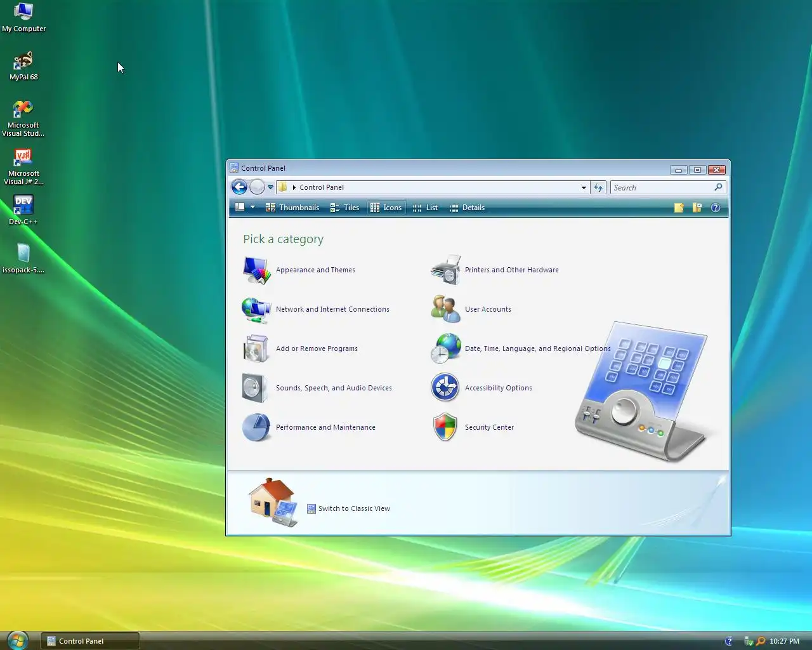Screen dimensions: 812x650
Task: Click the 10:27 PM taskbar clock
Action: pyautogui.click(x=784, y=641)
